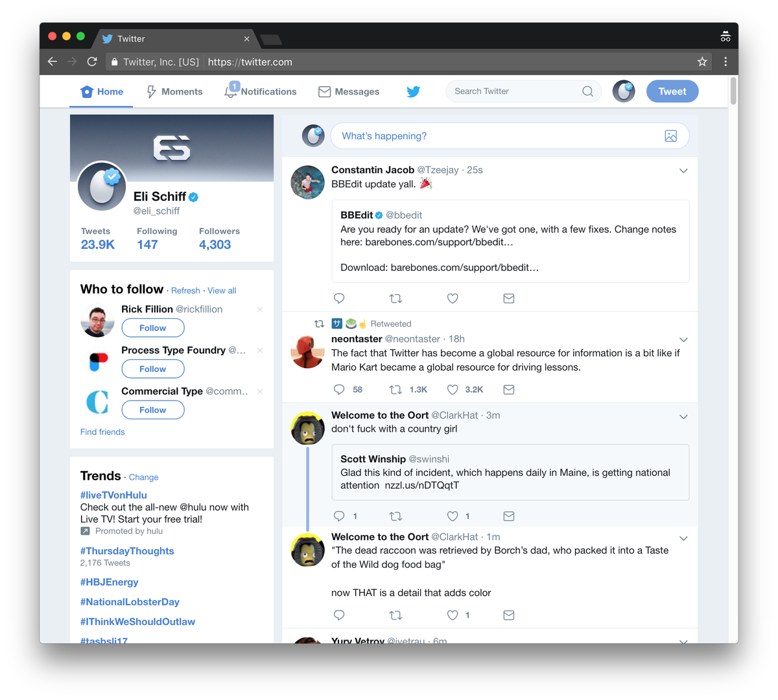The image size is (778, 700).
Task: Dismiss Rick Fillion follow suggestion
Action: point(260,309)
